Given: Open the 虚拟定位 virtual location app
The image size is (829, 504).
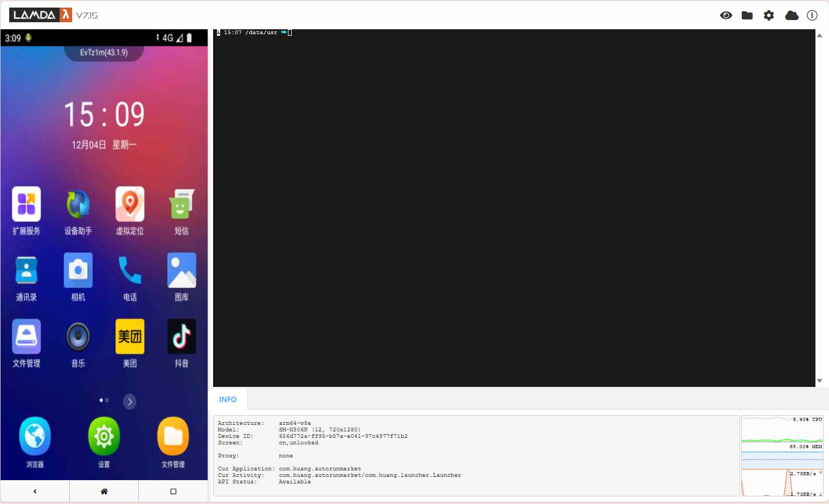Looking at the screenshot, I should [130, 204].
